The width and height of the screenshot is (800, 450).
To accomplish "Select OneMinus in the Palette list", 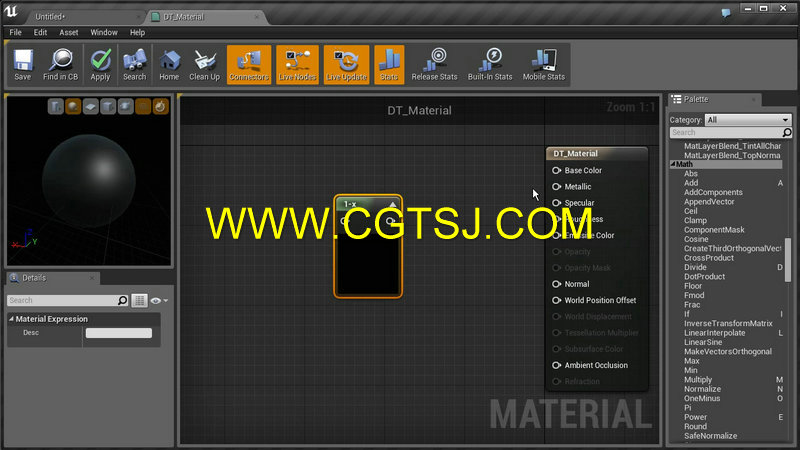I will click(702, 398).
